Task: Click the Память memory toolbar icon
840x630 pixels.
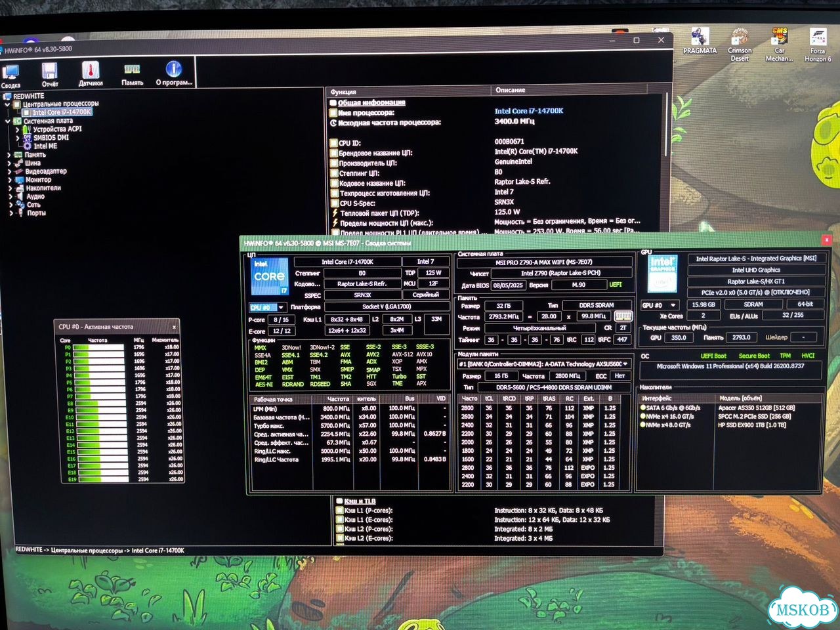Action: pos(132,69)
